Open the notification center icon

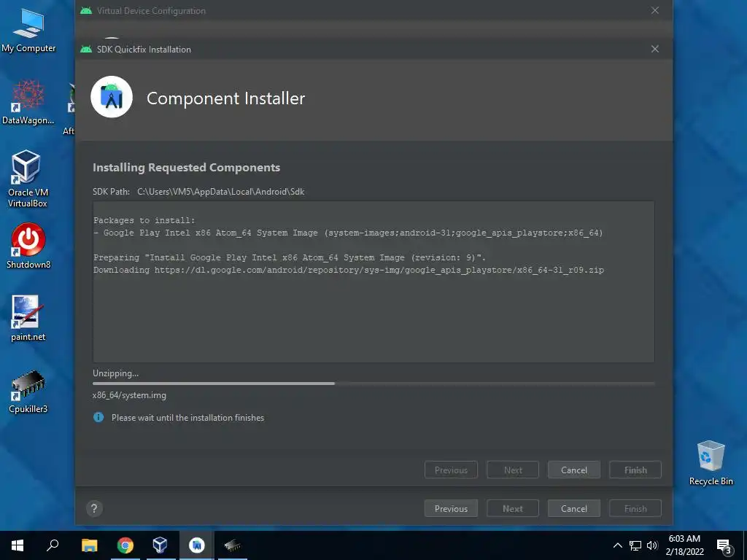724,545
